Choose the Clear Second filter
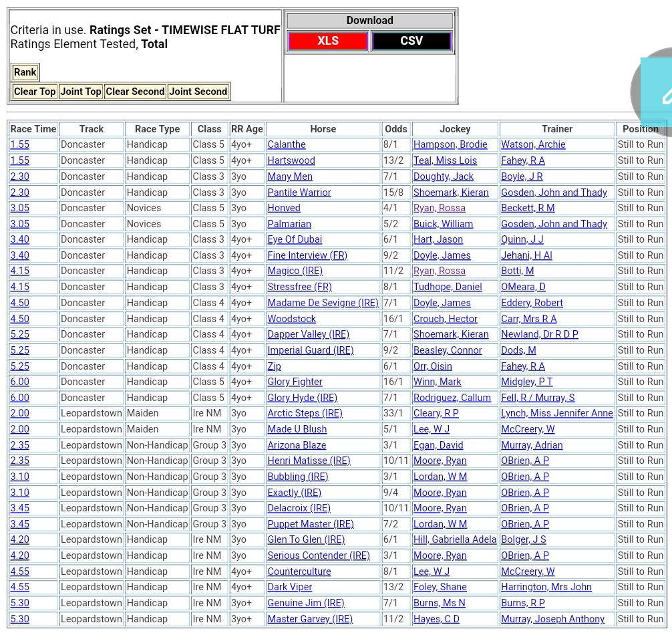Screen dimensions: 672x639 [135, 92]
